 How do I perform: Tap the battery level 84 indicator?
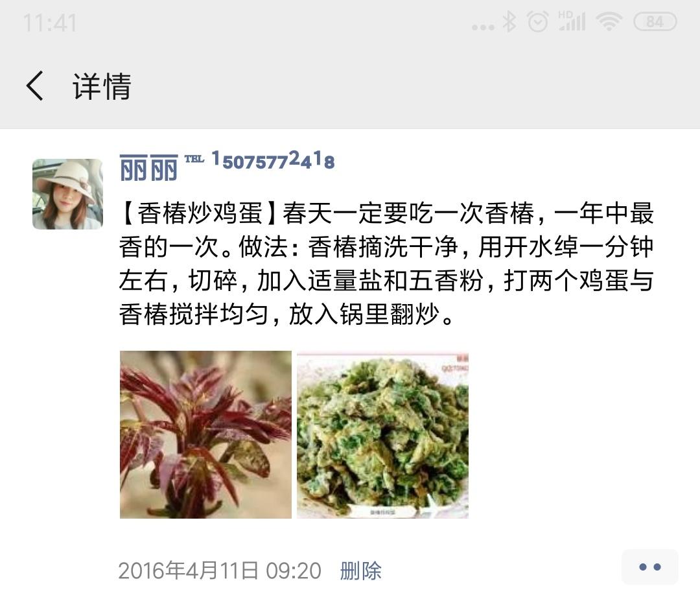click(655, 21)
